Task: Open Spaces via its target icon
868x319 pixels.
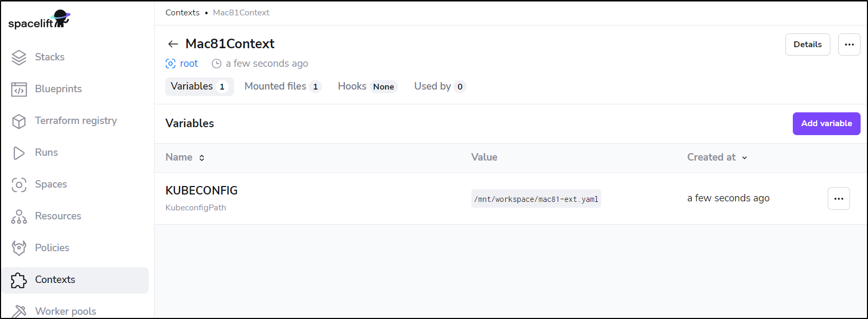Action: (19, 184)
